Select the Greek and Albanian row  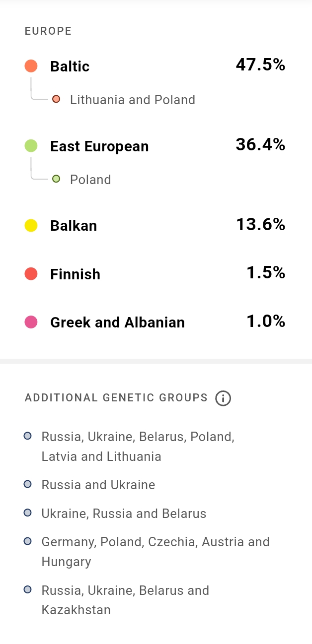pyautogui.click(x=155, y=322)
